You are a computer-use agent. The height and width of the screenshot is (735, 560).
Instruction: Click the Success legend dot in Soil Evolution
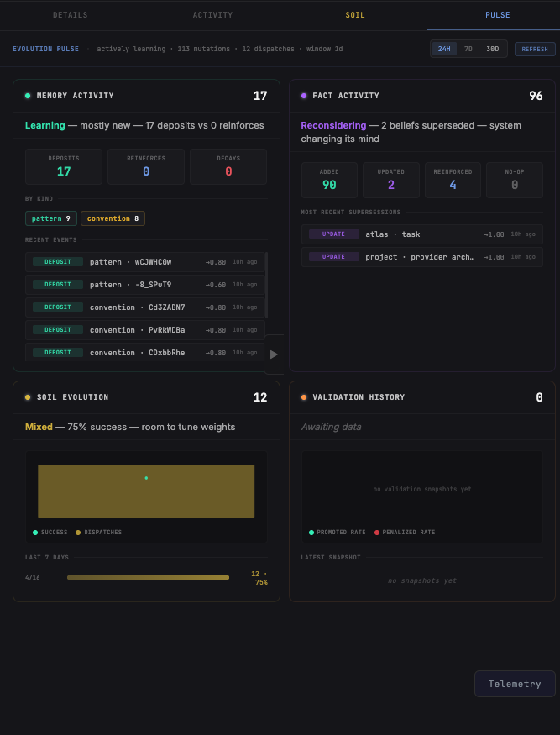[x=34, y=533]
